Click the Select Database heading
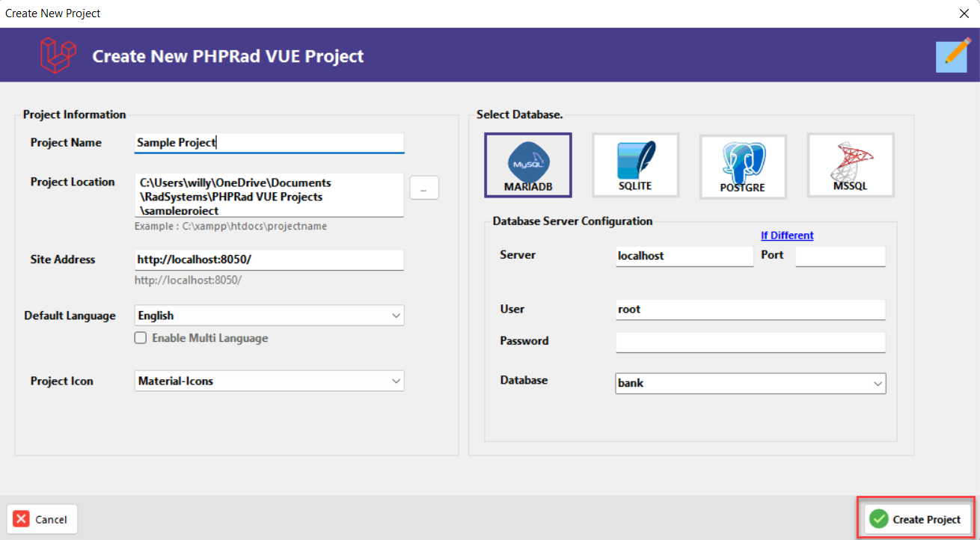Viewport: 980px width, 540px height. click(520, 114)
